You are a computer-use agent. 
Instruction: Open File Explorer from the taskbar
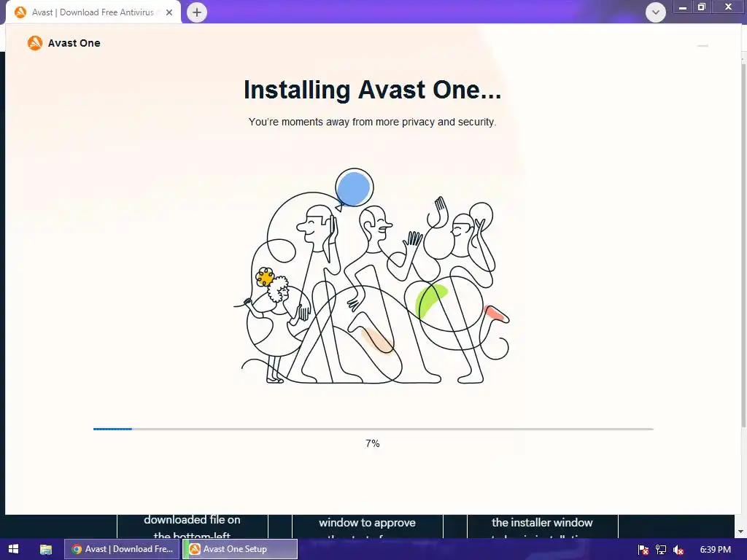click(46, 549)
